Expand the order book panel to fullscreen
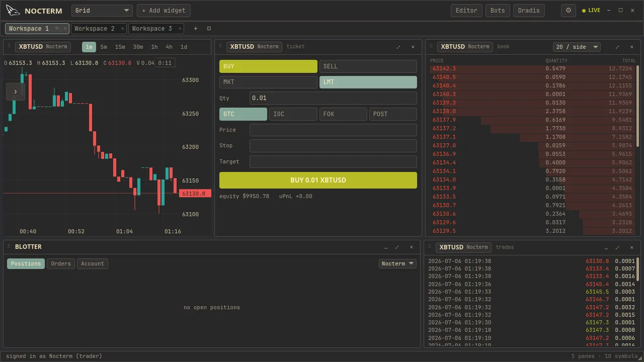 (617, 47)
